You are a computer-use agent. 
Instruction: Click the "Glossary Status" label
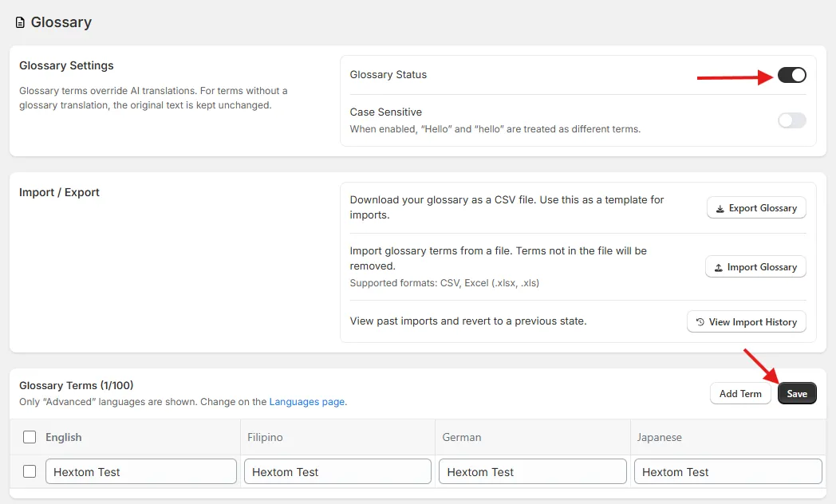point(388,75)
